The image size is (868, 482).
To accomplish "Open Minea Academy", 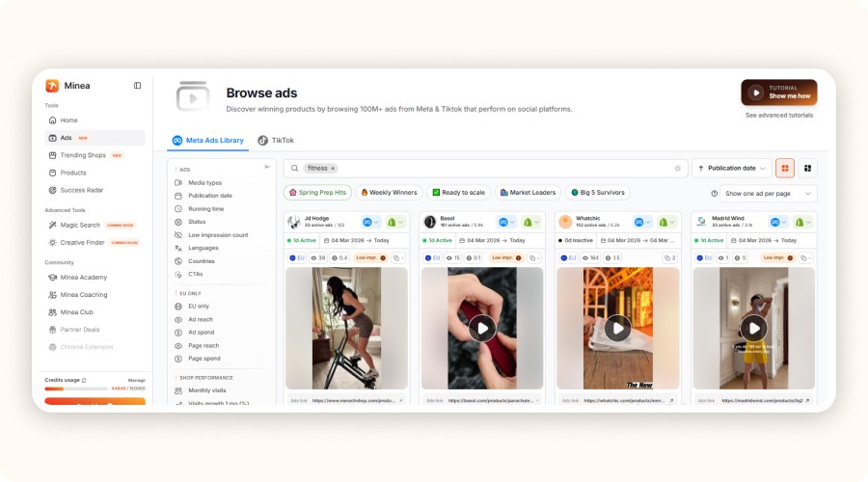I will pyautogui.click(x=95, y=278).
